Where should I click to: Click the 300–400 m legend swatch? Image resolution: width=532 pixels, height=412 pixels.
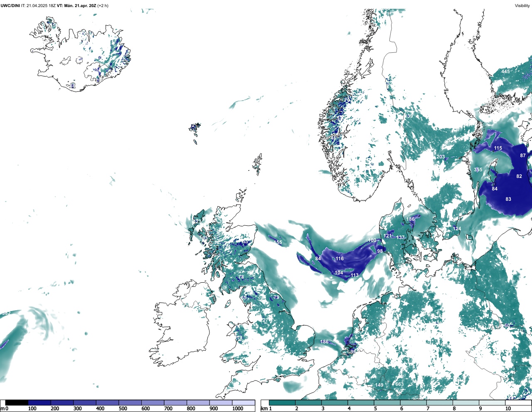(x=85, y=403)
